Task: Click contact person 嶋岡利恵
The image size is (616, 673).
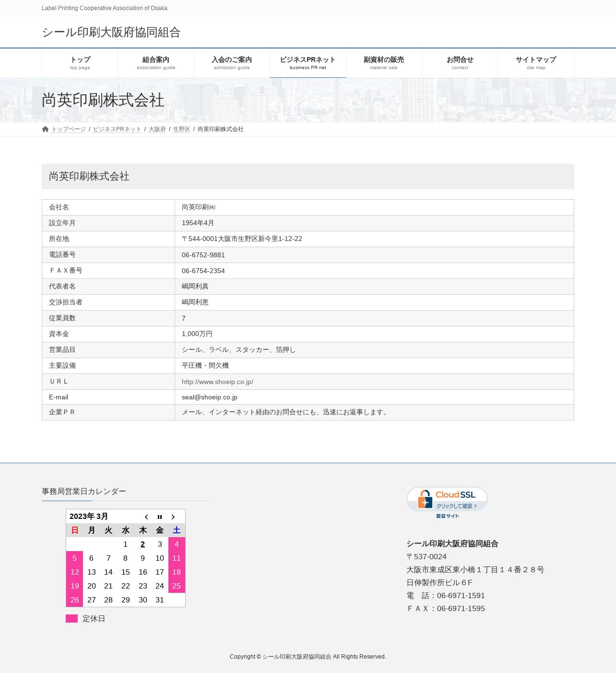Action: coord(195,302)
